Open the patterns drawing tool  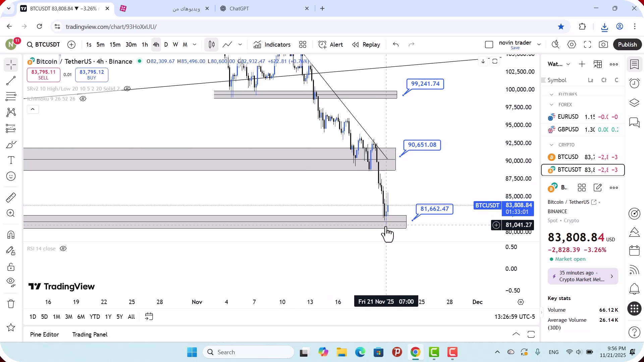tap(11, 112)
